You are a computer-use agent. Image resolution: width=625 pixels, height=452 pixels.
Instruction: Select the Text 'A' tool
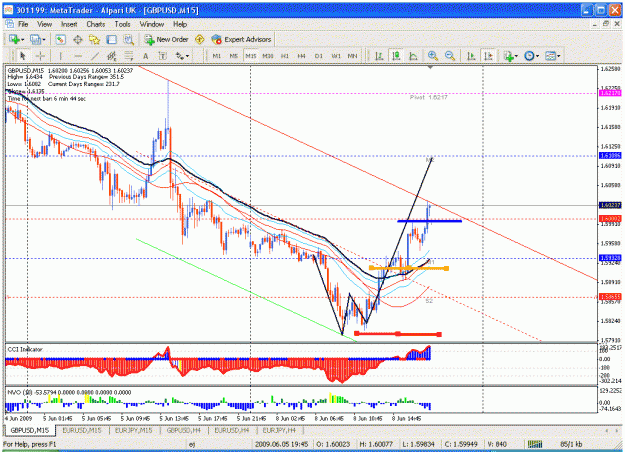(x=145, y=56)
